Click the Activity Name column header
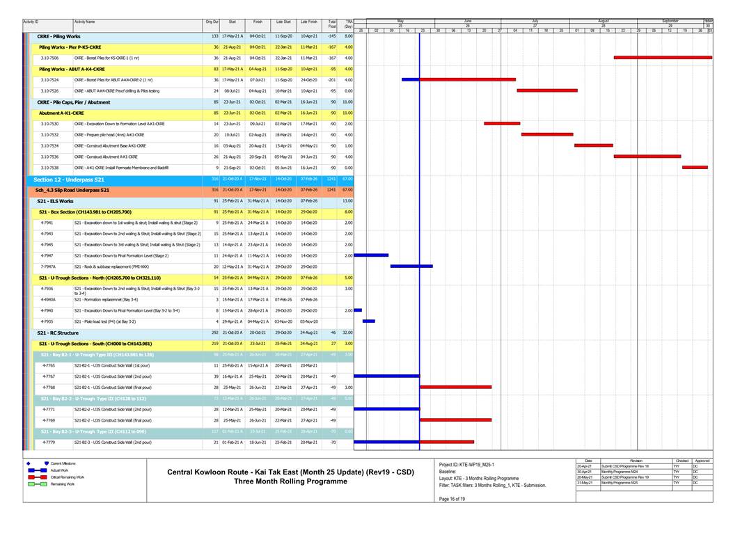756x535 pixels. (x=85, y=22)
